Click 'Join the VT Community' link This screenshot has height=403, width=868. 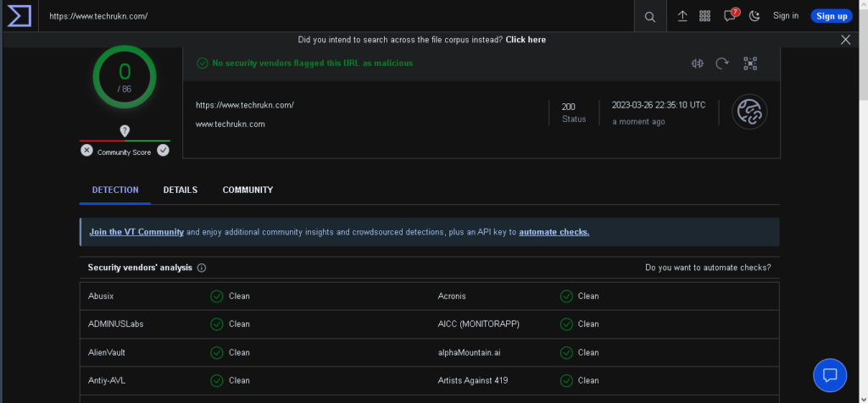click(x=136, y=232)
